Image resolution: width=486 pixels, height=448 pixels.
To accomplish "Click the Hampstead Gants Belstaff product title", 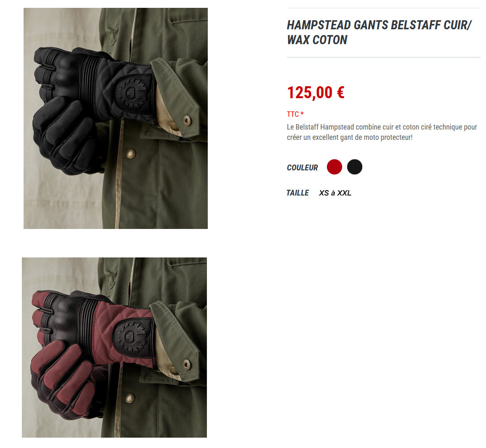I will coord(379,33).
